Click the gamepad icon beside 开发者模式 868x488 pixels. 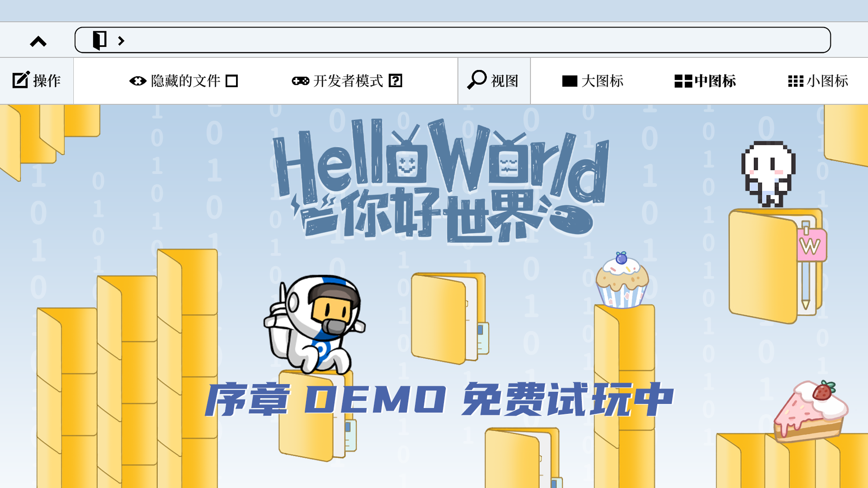[x=300, y=80]
